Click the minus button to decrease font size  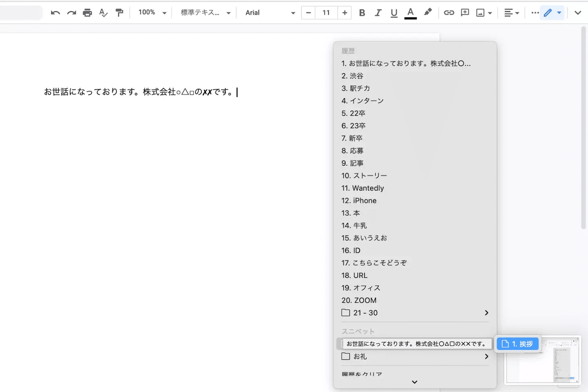pyautogui.click(x=308, y=13)
